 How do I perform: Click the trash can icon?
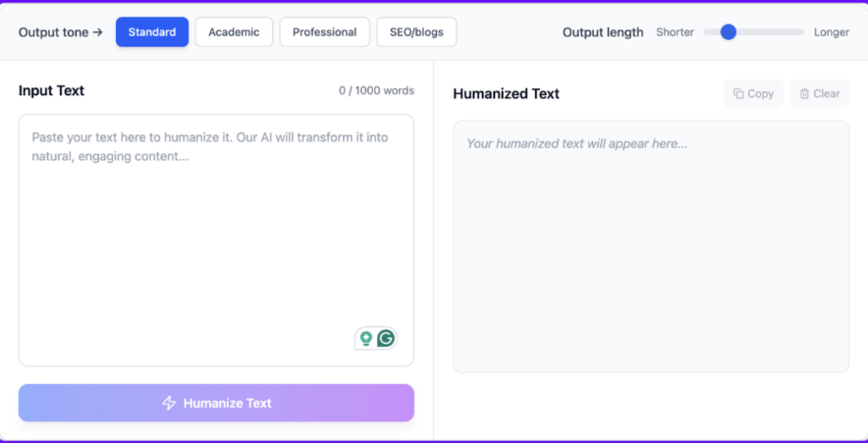[804, 93]
